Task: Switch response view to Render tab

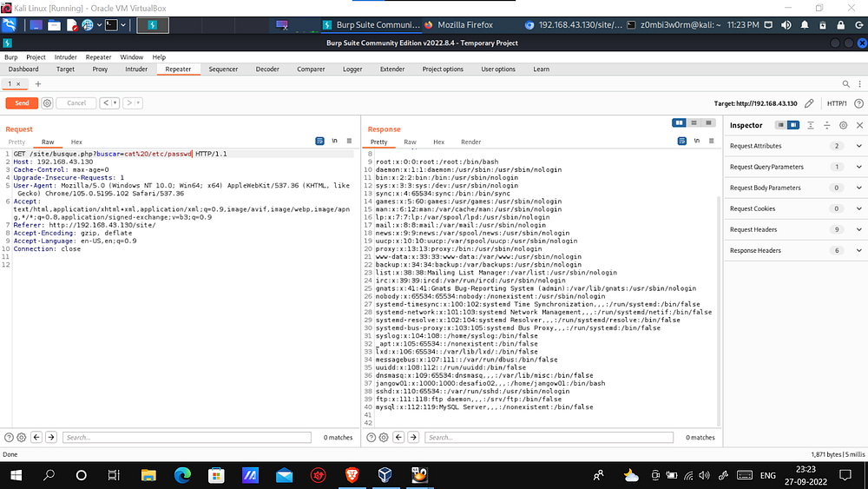Action: pos(470,142)
